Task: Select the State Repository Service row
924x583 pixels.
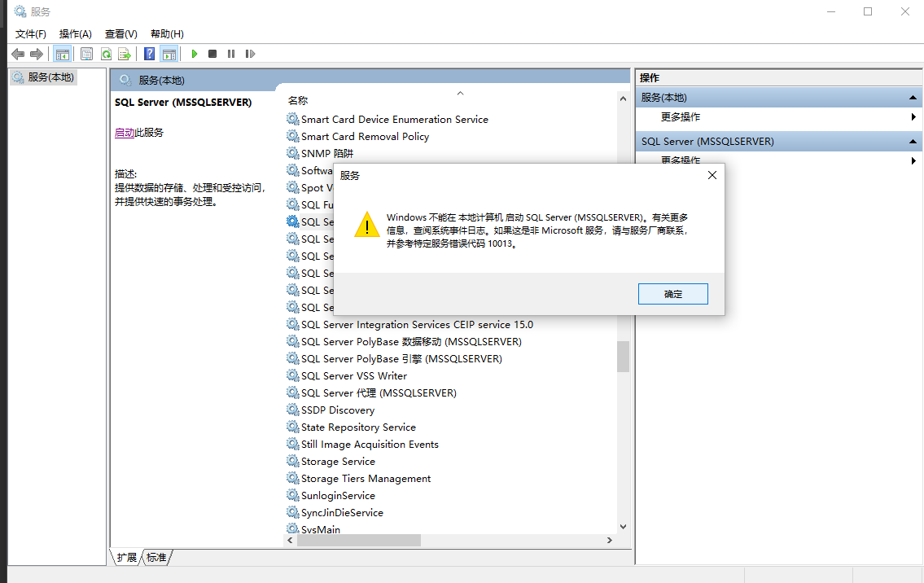Action: coord(351,427)
